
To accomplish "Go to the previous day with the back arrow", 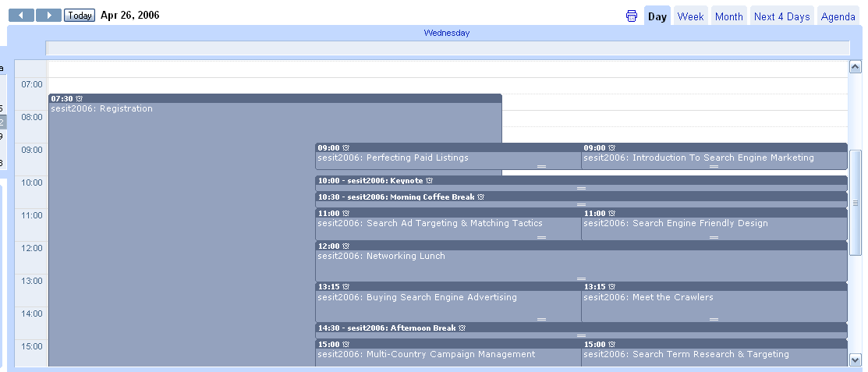I will 22,16.
